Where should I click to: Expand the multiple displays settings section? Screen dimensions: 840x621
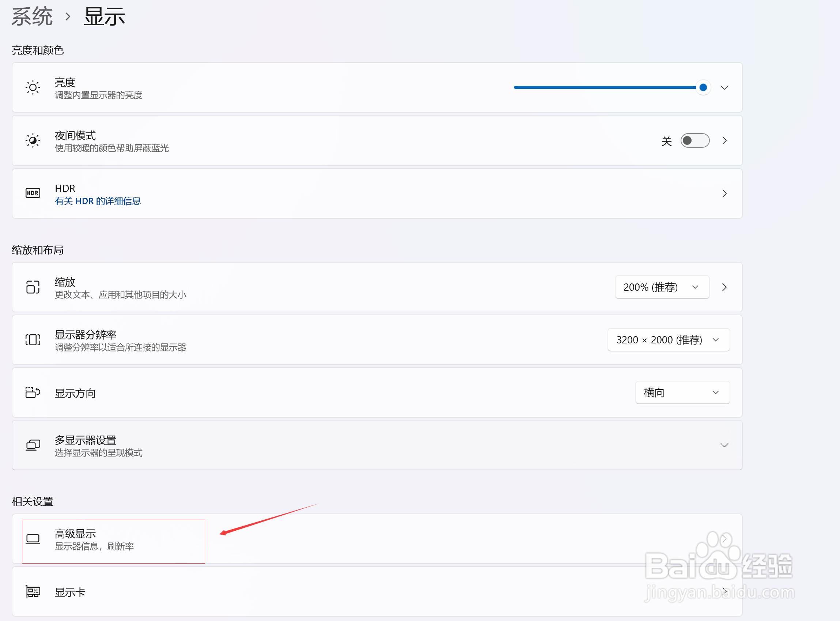(724, 445)
